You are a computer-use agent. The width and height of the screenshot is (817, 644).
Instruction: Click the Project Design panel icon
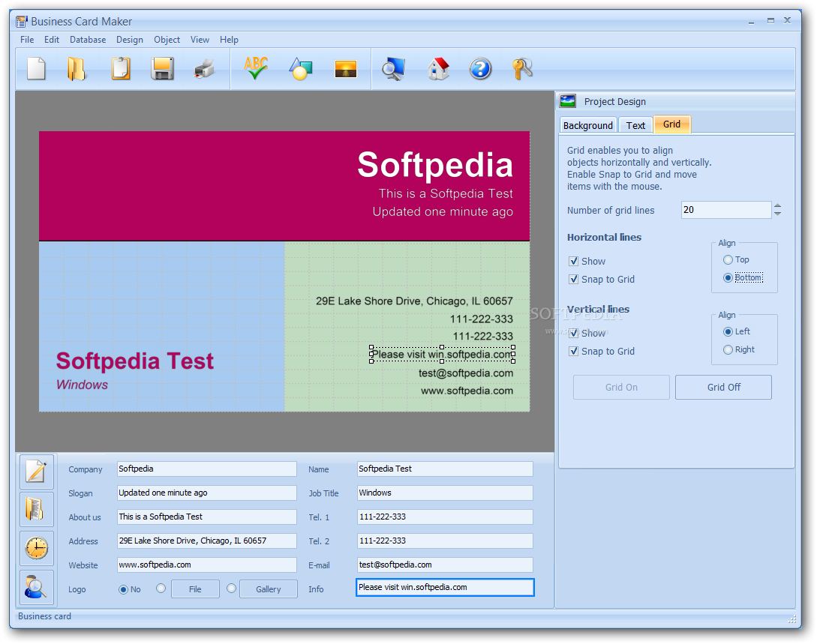tap(567, 101)
